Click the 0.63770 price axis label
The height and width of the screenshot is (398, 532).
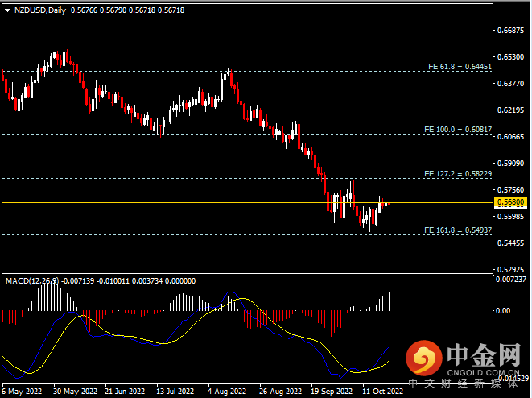coord(510,84)
